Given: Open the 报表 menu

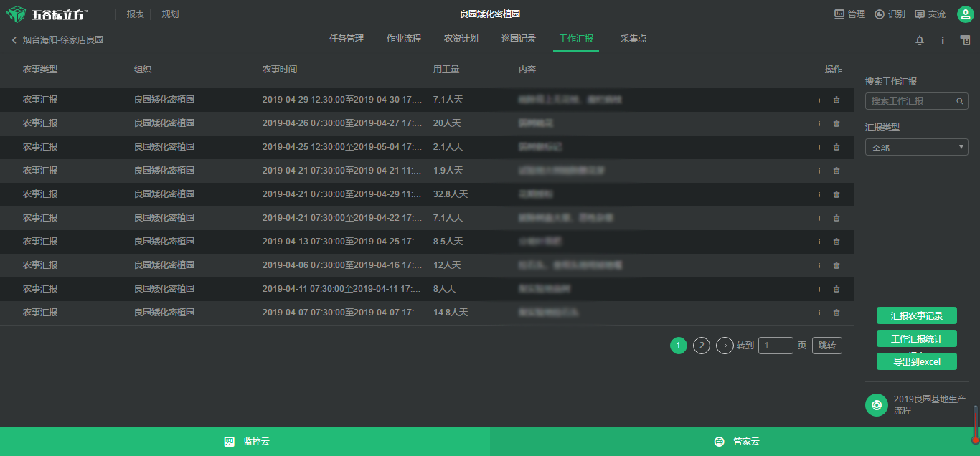Looking at the screenshot, I should pyautogui.click(x=134, y=14).
